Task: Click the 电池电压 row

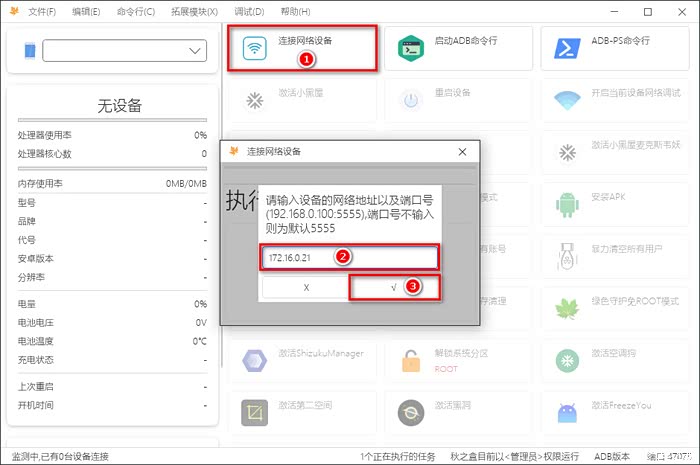Action: click(x=112, y=323)
